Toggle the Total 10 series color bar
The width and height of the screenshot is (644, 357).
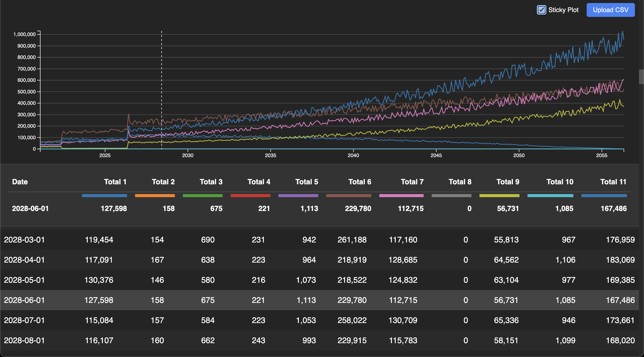click(x=551, y=196)
